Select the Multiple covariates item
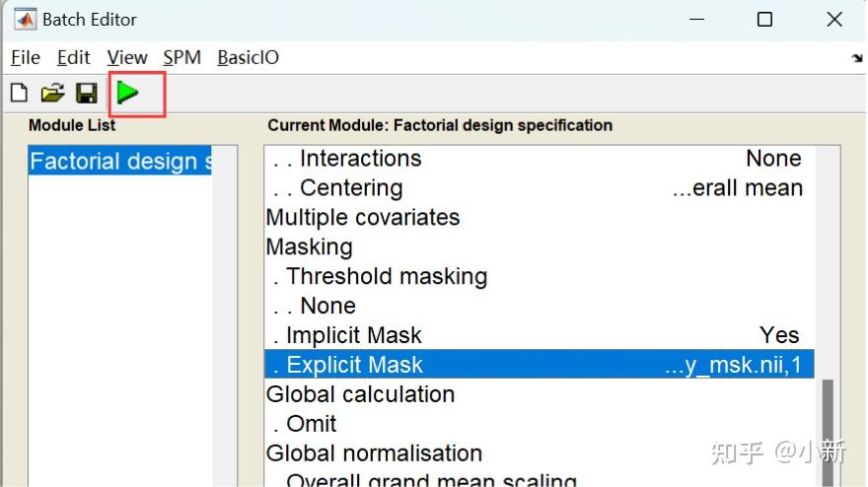868x487 pixels. coord(363,218)
